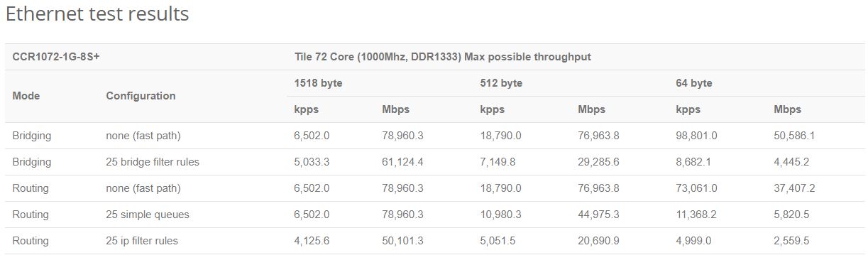
Task: Select the 25 simple queues configuration cell
Action: [147, 215]
